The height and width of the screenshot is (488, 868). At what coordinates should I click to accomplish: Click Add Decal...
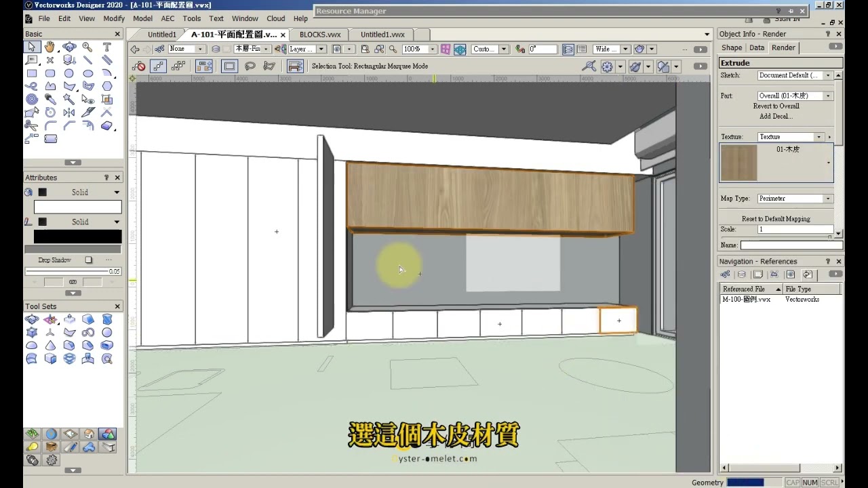pyautogui.click(x=776, y=117)
